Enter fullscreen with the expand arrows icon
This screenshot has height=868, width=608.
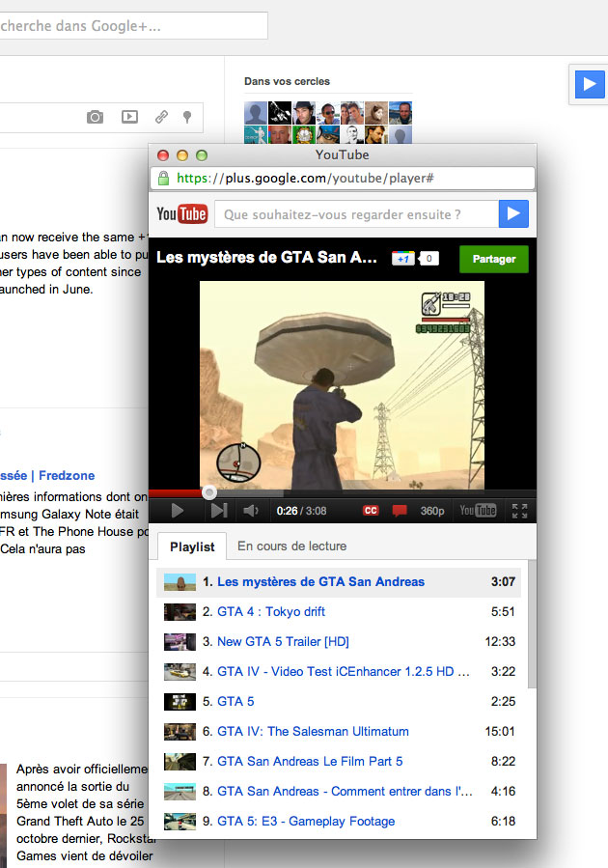519,511
